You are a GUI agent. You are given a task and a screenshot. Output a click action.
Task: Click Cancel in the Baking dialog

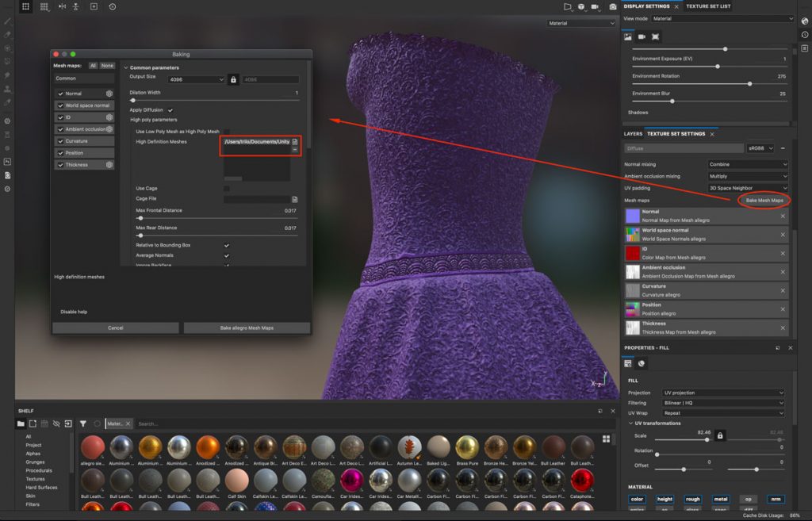coord(116,328)
